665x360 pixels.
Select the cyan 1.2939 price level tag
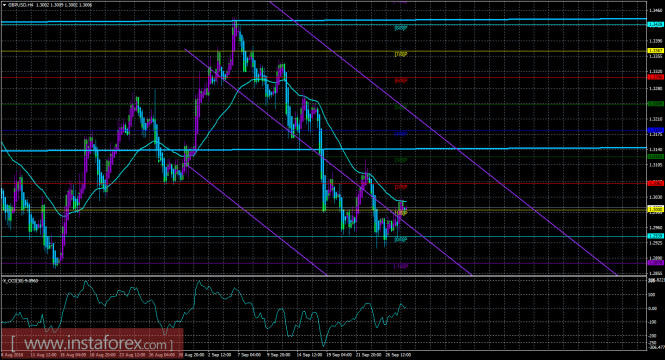click(656, 236)
